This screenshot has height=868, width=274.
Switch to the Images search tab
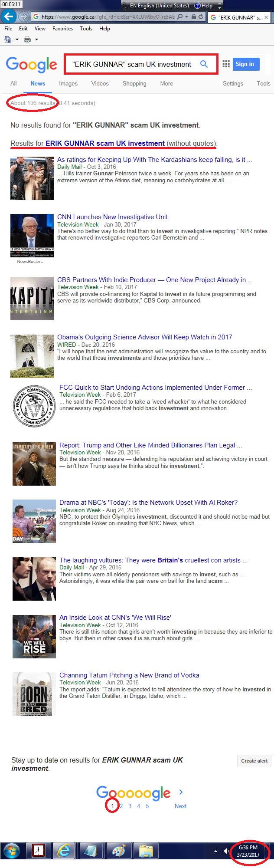tap(68, 83)
